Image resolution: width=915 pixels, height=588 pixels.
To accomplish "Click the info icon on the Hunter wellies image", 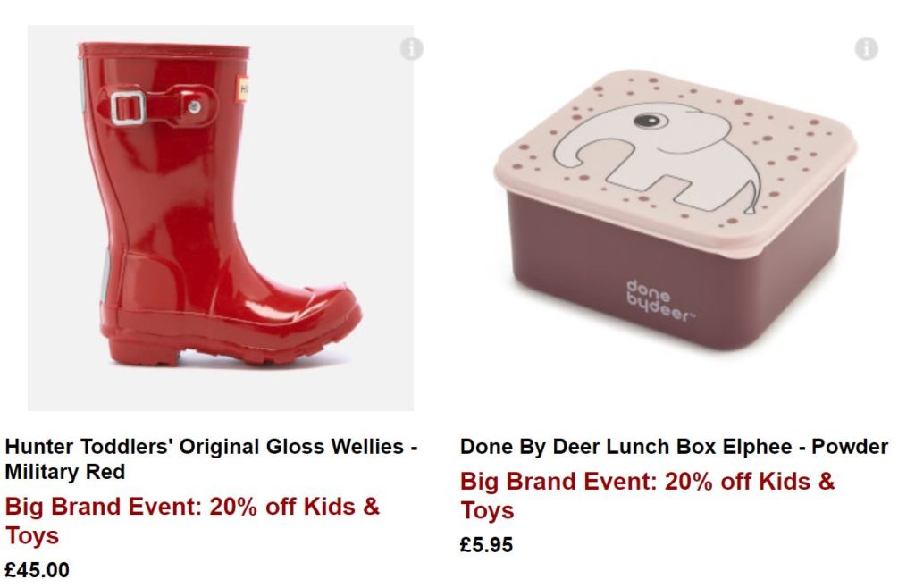I will [x=411, y=48].
